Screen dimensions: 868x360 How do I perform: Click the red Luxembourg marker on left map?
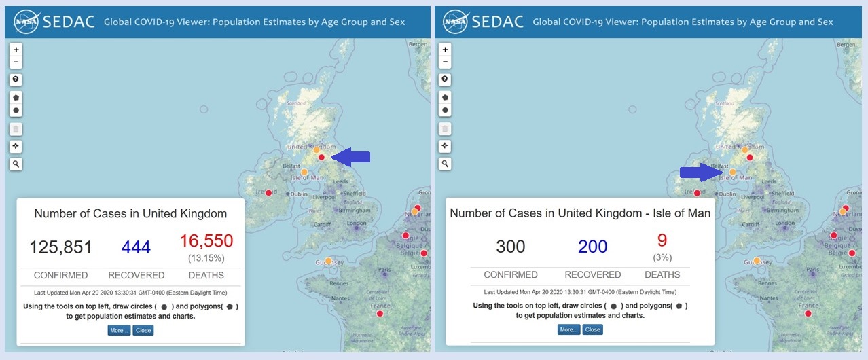(x=424, y=253)
